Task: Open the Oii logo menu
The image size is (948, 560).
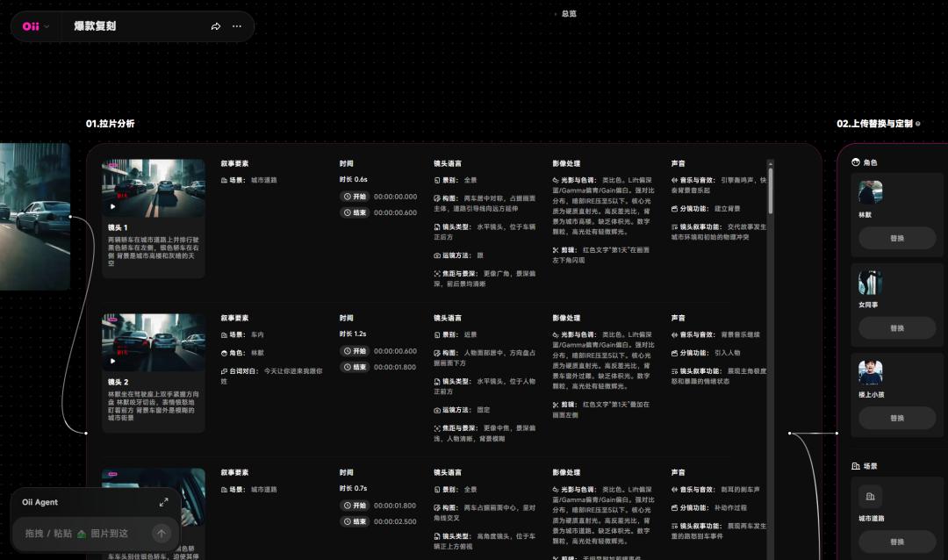Action: pyautogui.click(x=36, y=26)
